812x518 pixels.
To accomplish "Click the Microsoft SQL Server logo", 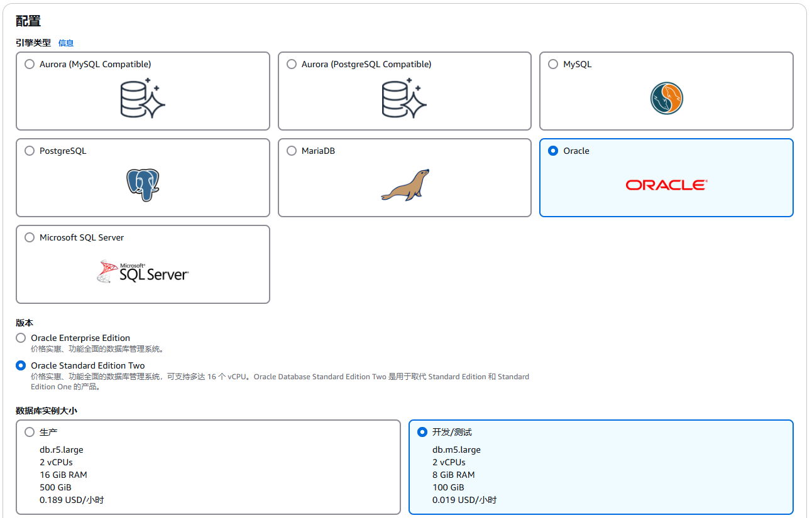I will click(143, 272).
